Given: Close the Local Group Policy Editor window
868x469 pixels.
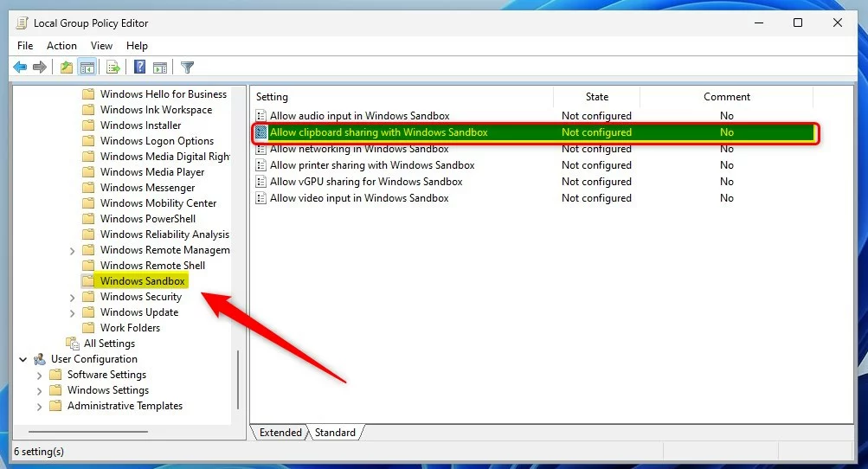Looking at the screenshot, I should click(838, 22).
